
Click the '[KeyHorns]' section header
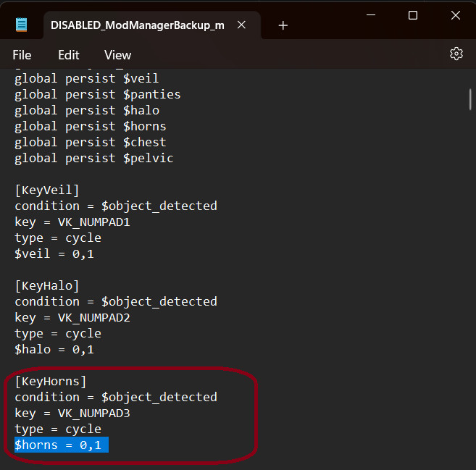point(51,382)
